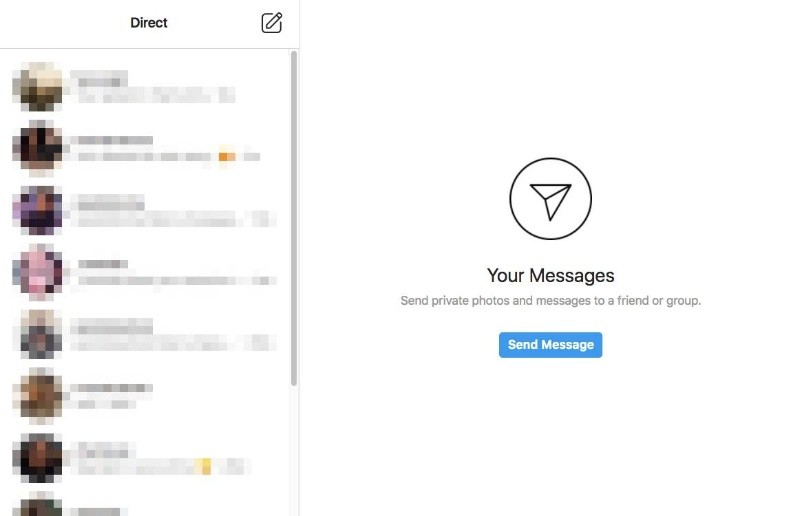Viewport: 800px width, 516px height.
Task: Click the seventh conversation's dark brown avatar
Action: tap(38, 458)
